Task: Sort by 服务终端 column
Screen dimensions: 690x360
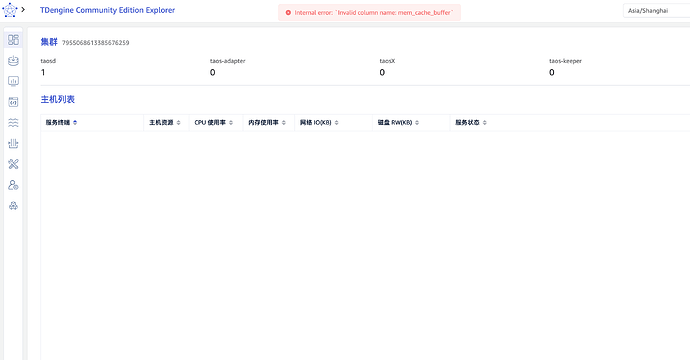Action: [75, 123]
